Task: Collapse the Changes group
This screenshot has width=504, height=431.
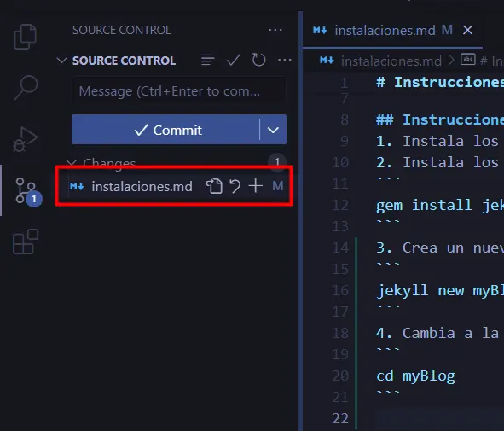Action: [x=72, y=162]
